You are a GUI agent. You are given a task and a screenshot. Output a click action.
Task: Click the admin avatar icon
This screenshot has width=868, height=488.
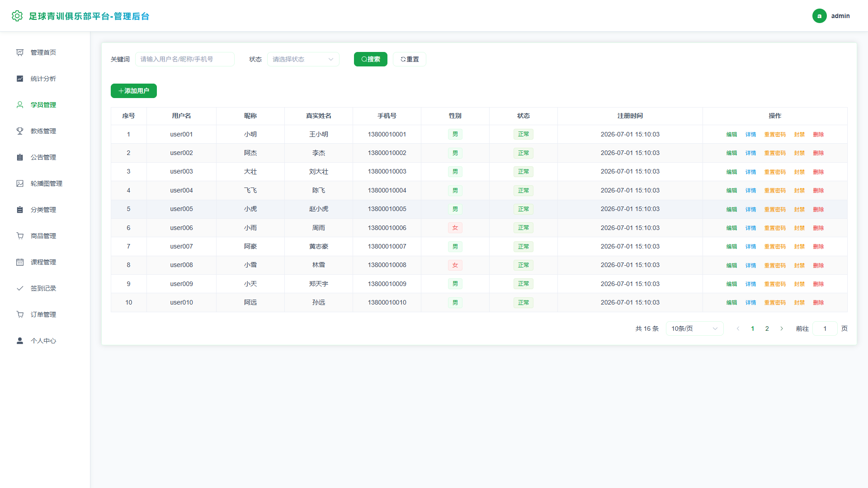click(x=819, y=16)
